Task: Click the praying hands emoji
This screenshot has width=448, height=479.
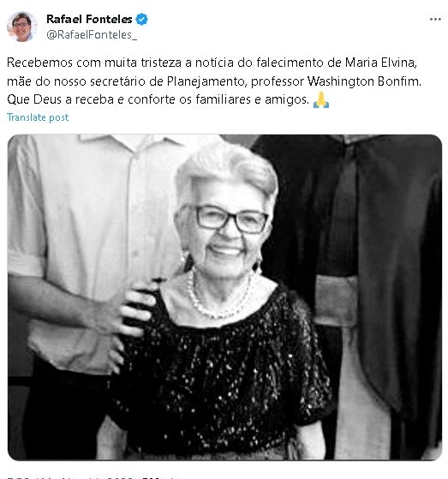Action: (x=321, y=100)
